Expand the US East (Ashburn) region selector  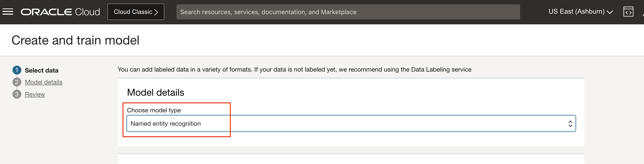coord(580,12)
